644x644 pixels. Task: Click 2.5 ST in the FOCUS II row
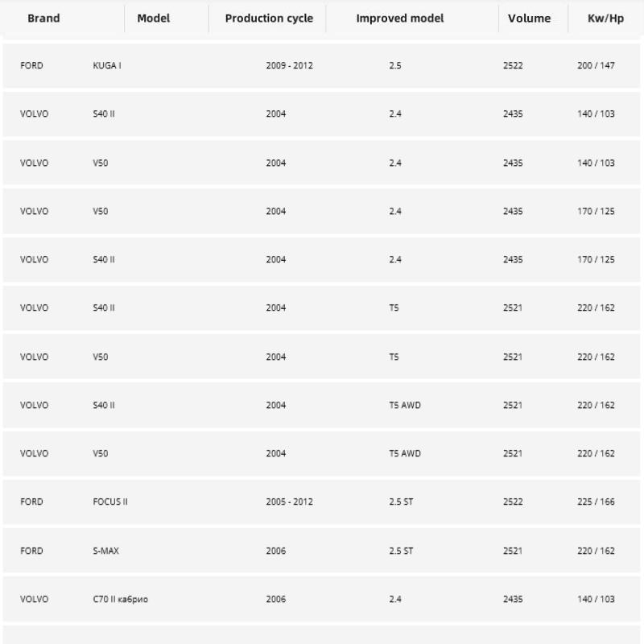coord(401,502)
